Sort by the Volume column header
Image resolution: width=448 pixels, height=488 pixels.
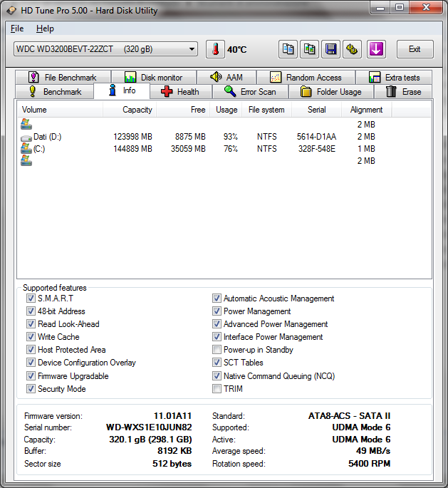coord(60,110)
